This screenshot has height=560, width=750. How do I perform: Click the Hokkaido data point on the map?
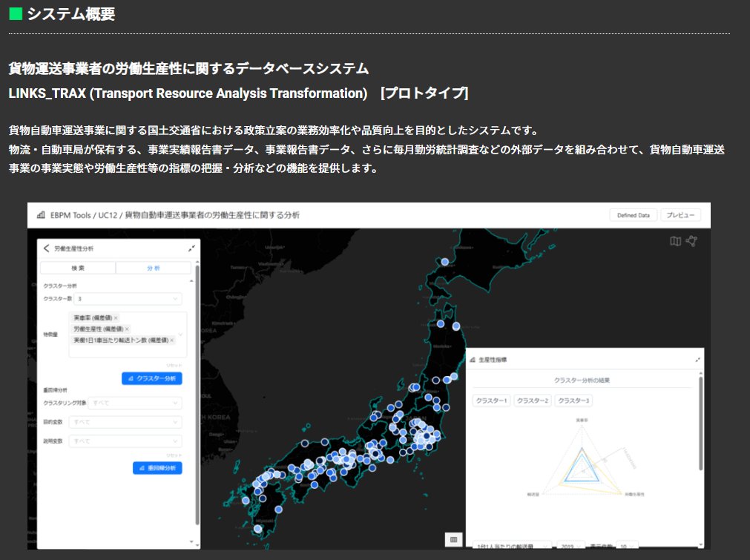(445, 262)
